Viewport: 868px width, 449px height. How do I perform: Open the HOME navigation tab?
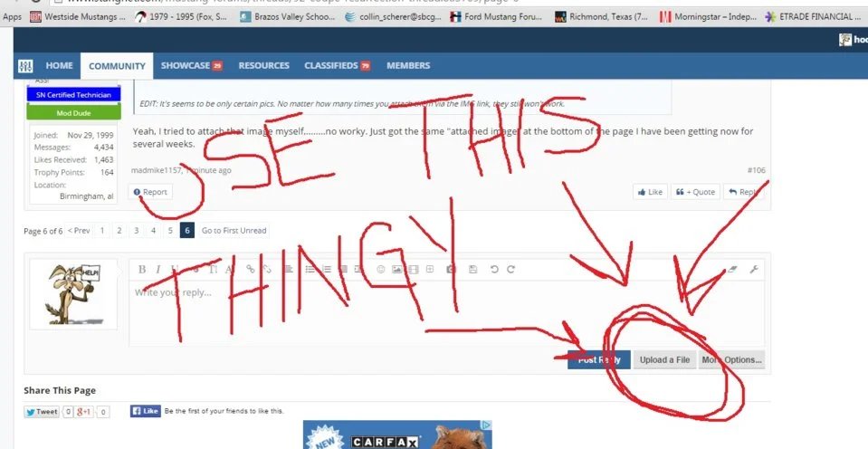click(x=59, y=65)
